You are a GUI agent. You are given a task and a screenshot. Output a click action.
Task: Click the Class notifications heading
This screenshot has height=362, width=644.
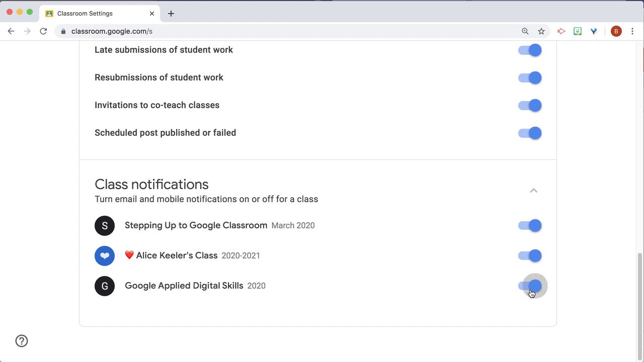tap(151, 185)
